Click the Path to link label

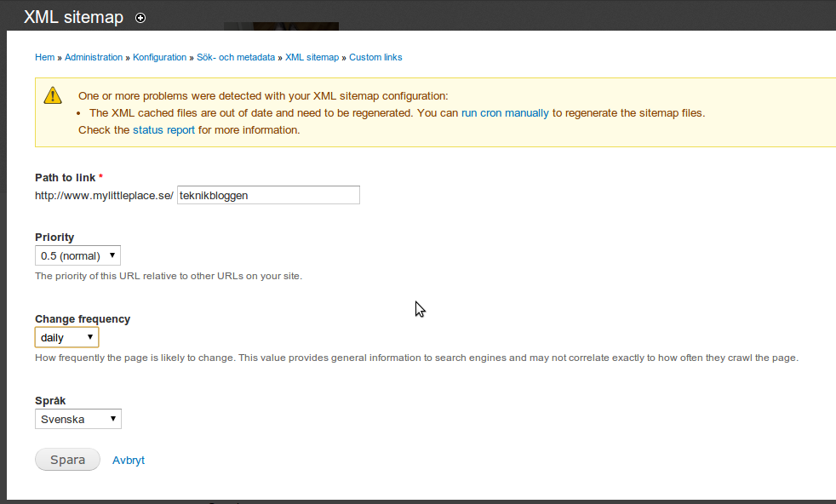click(x=66, y=177)
